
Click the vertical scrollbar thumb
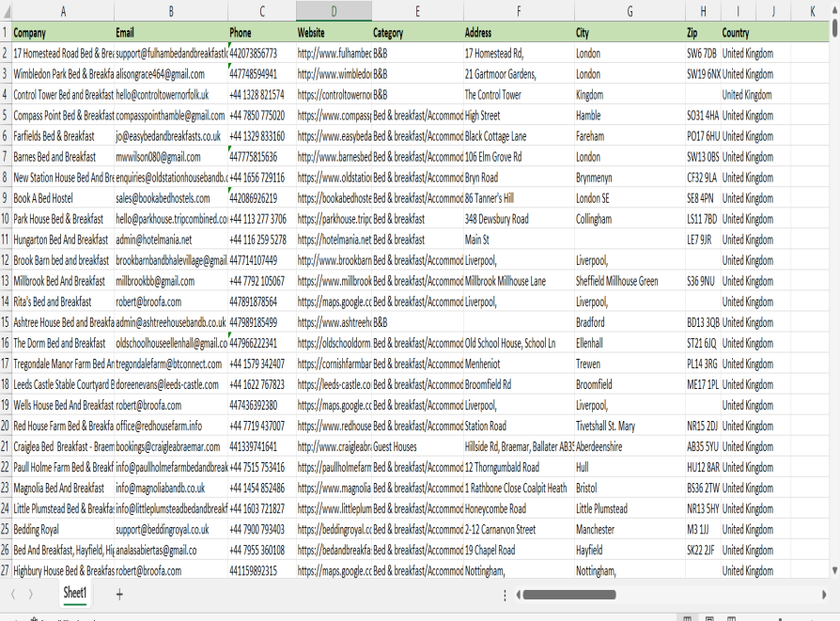coord(834,28)
